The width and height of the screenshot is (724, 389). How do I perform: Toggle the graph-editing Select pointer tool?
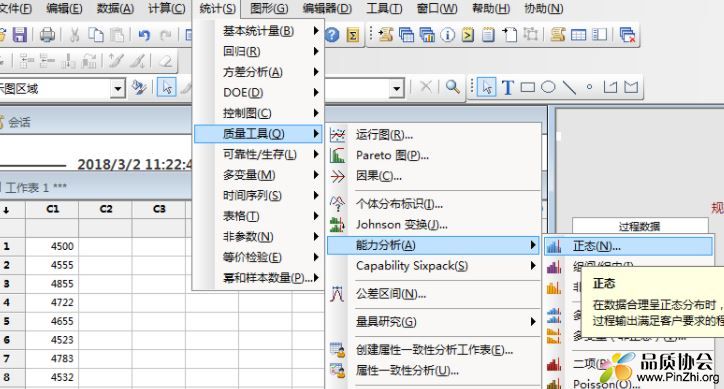[x=167, y=87]
